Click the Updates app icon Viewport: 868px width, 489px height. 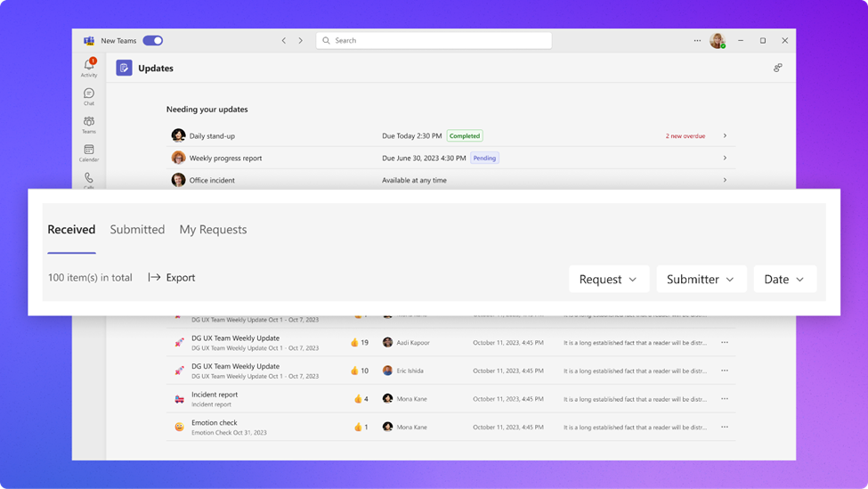124,68
